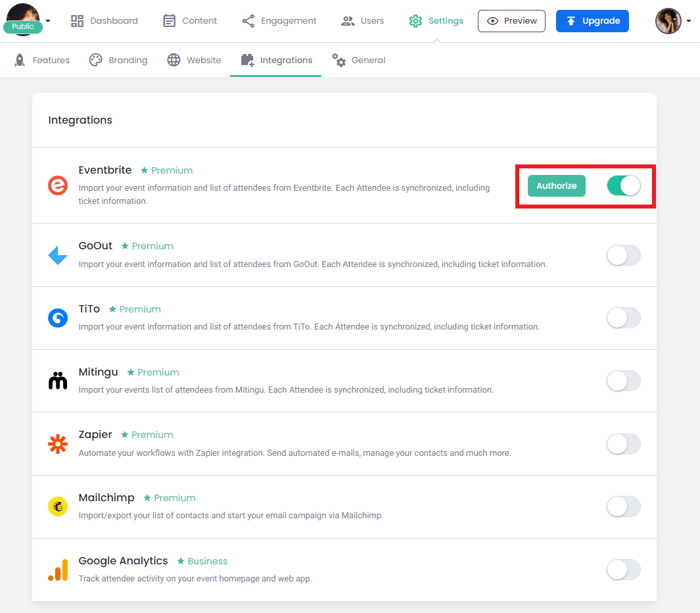The height and width of the screenshot is (613, 700).
Task: Click the Settings gear icon
Action: click(415, 21)
